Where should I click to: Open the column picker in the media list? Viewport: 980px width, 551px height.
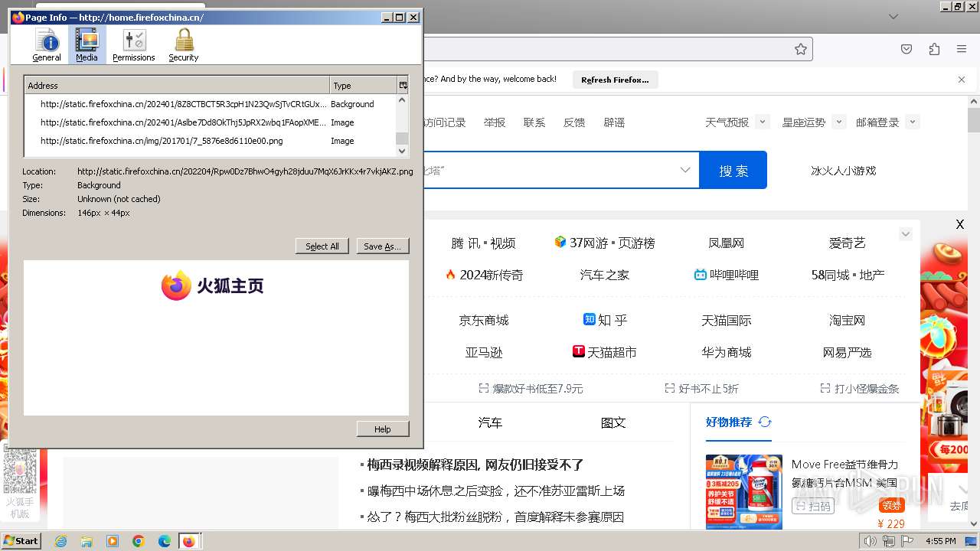[403, 86]
